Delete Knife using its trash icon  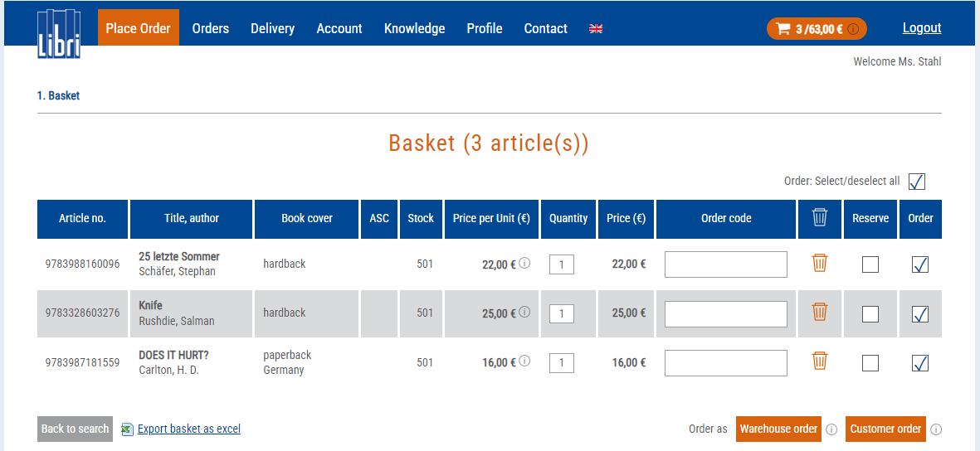click(819, 312)
